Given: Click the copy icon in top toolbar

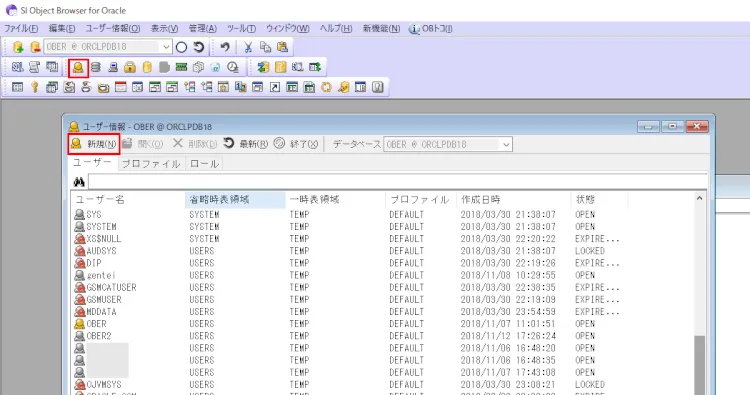Looking at the screenshot, I should click(x=265, y=47).
